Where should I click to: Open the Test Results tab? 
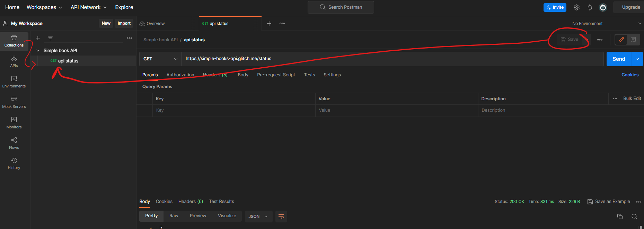pos(221,202)
